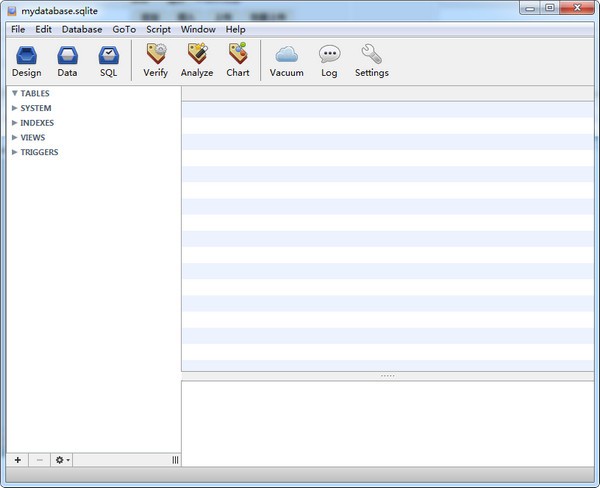Open the File menu
Image resolution: width=600 pixels, height=488 pixels.
[x=18, y=29]
